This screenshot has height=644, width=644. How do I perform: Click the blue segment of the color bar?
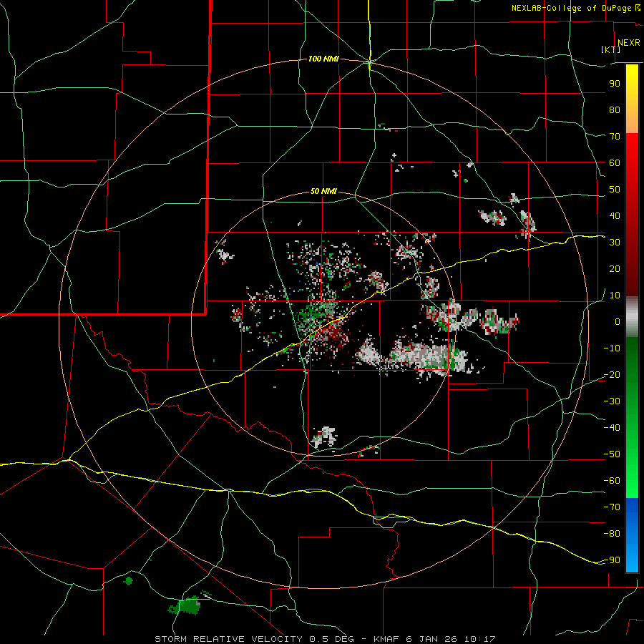coord(632,535)
